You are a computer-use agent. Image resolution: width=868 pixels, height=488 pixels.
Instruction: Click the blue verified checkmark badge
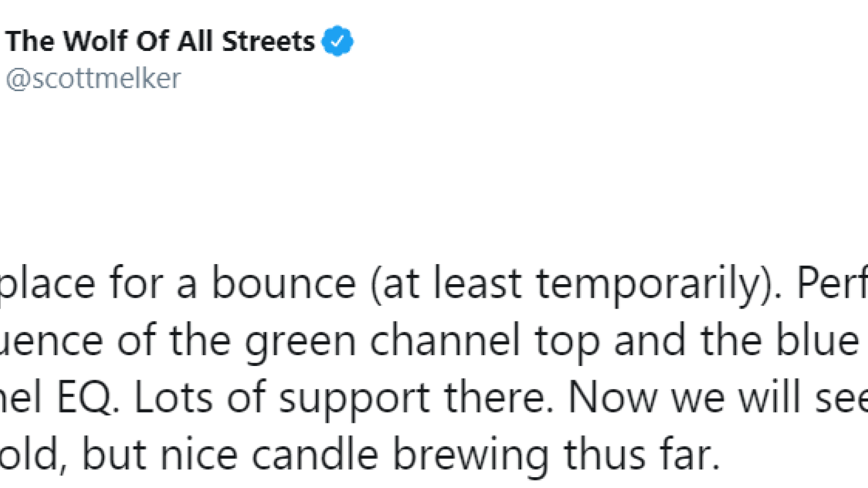click(x=337, y=41)
